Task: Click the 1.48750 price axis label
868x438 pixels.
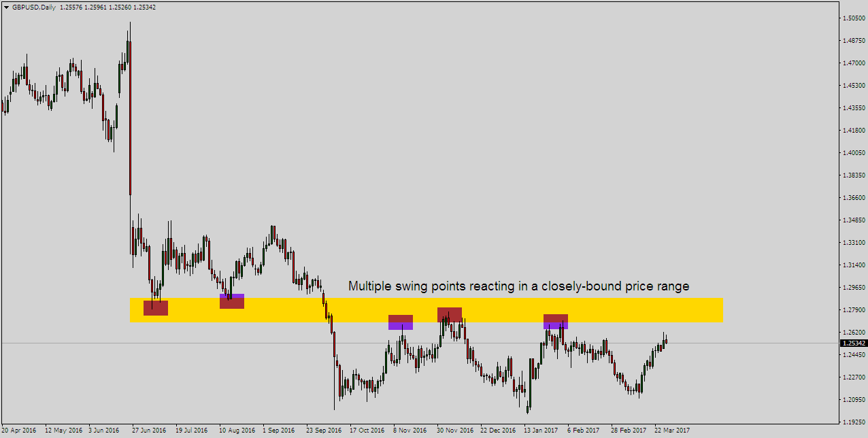Action: 853,41
